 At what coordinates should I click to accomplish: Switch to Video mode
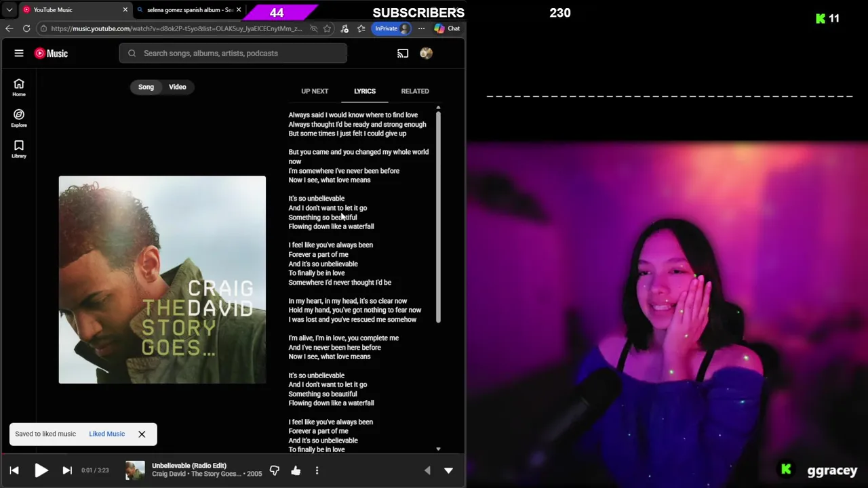pos(178,87)
